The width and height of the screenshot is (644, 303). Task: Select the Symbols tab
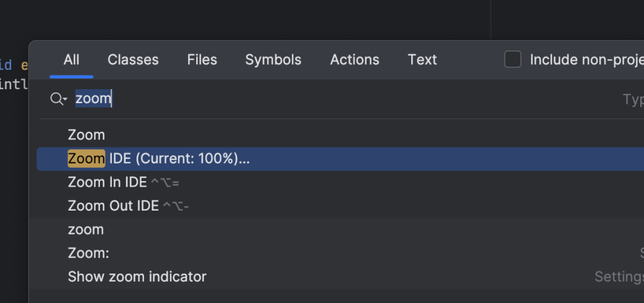(x=273, y=60)
